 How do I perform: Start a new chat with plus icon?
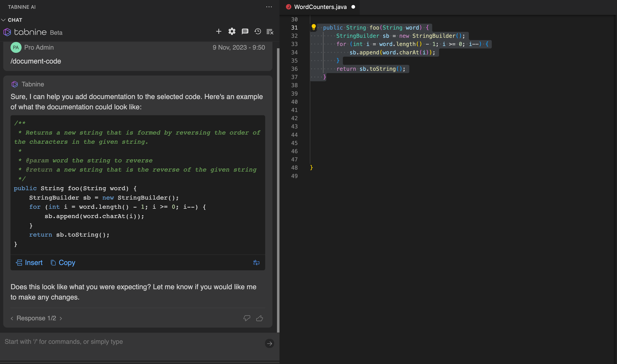point(218,31)
